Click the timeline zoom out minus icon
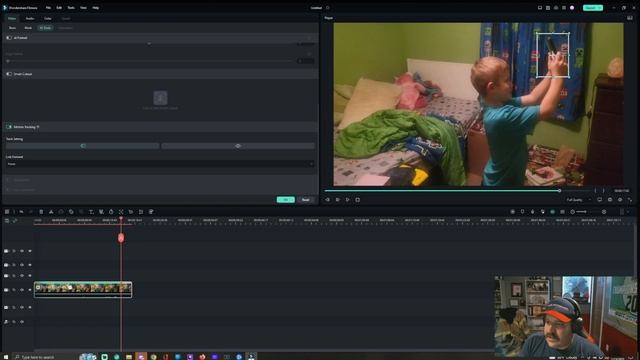The height and width of the screenshot is (360, 640). pyautogui.click(x=573, y=212)
